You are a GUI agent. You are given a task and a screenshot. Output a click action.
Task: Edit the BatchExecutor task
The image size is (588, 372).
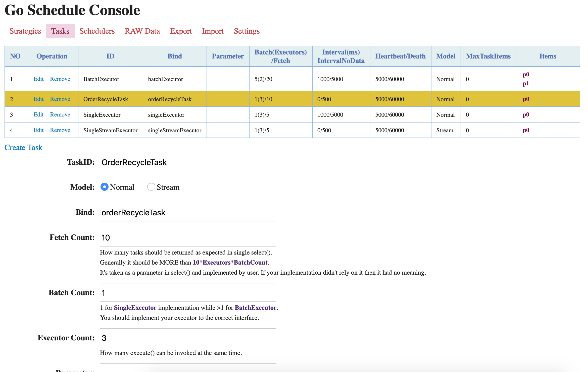click(38, 79)
